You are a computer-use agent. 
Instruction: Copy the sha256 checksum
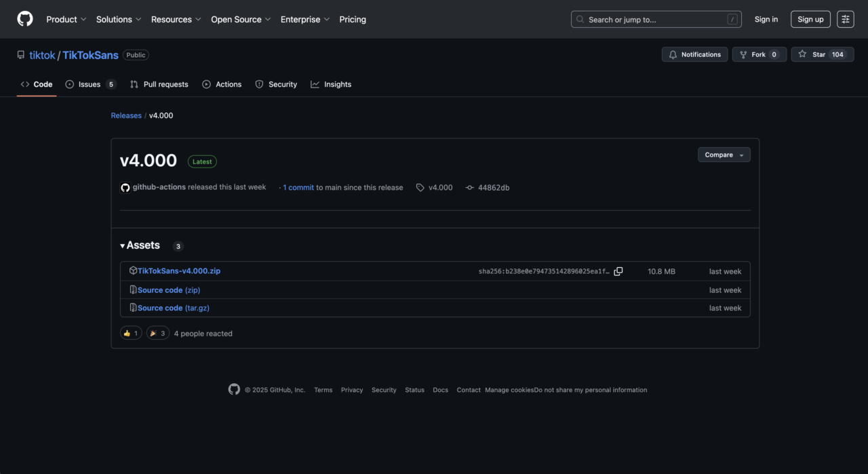click(x=618, y=271)
